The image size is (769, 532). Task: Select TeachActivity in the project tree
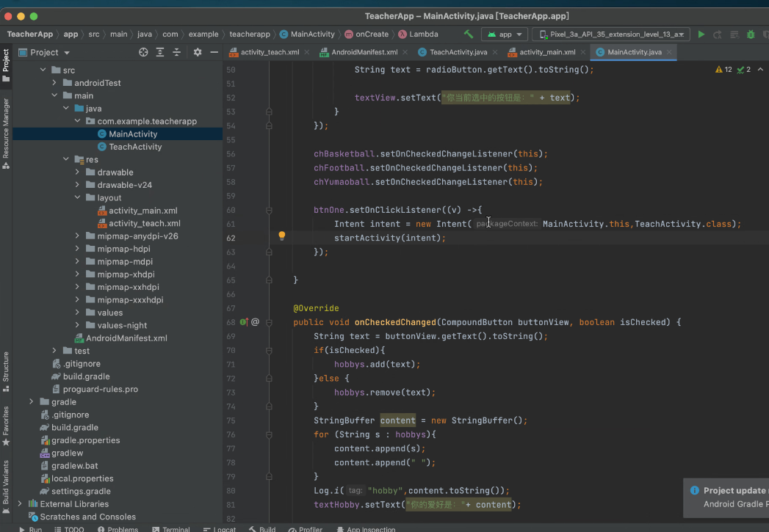click(135, 147)
